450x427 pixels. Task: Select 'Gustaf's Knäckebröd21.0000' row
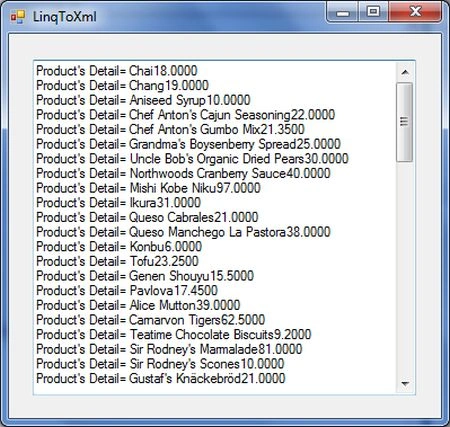click(215, 379)
